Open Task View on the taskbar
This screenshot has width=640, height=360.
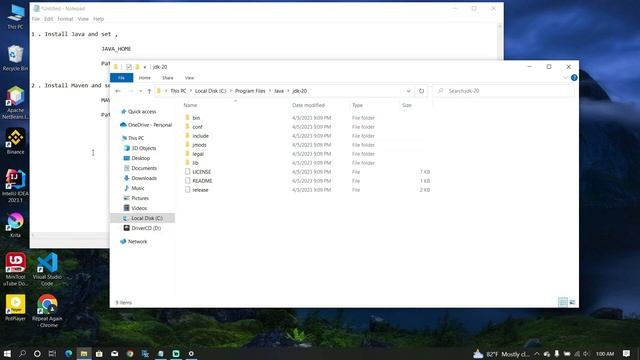(x=52, y=353)
